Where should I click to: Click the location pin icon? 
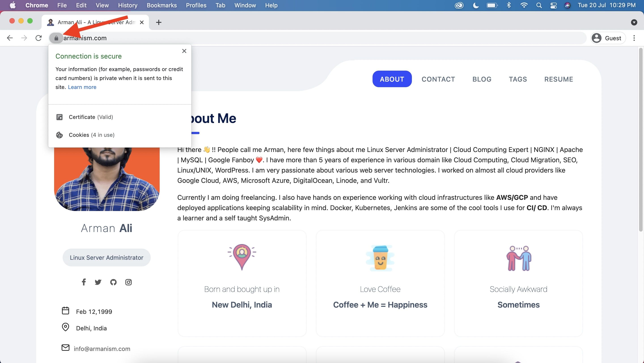pos(66,327)
